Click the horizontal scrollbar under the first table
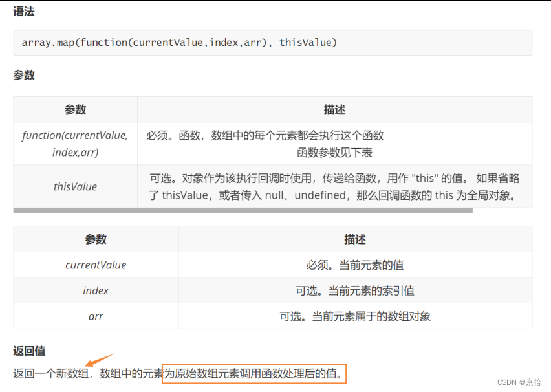 [x=243, y=211]
